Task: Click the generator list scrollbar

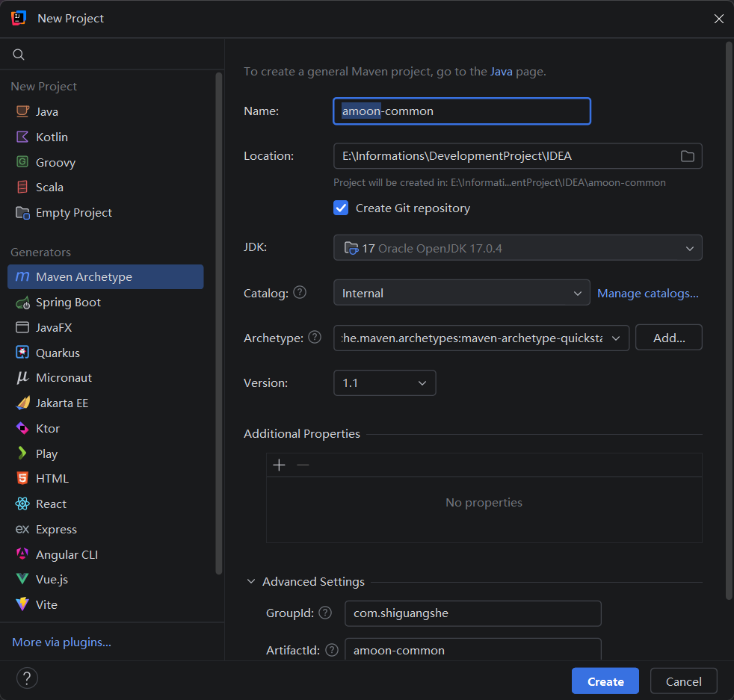Action: [x=218, y=323]
